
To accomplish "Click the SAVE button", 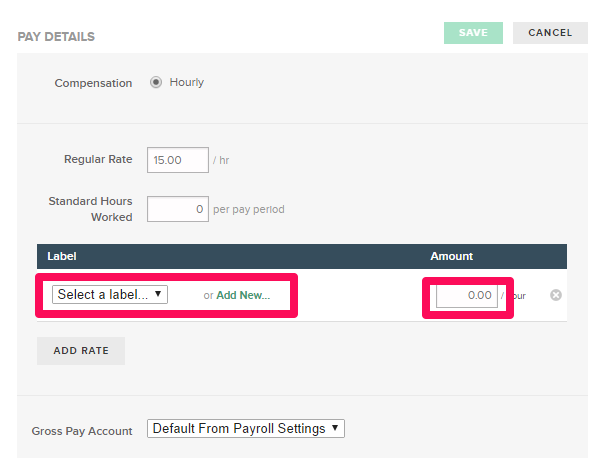I will (x=473, y=33).
